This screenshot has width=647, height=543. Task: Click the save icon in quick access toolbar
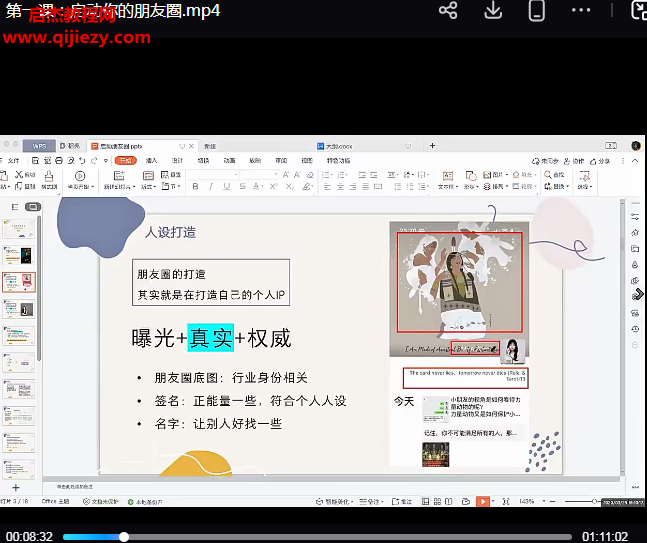tap(35, 161)
